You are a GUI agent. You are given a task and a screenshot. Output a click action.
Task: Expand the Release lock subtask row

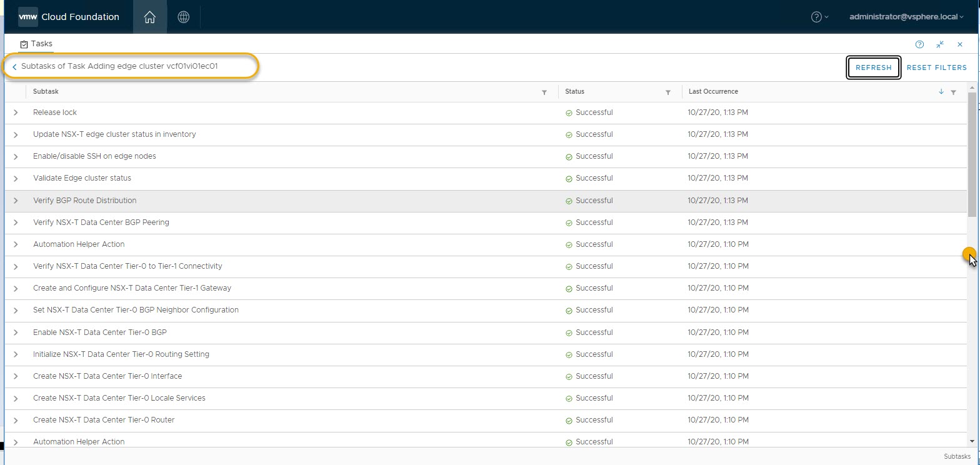(16, 113)
